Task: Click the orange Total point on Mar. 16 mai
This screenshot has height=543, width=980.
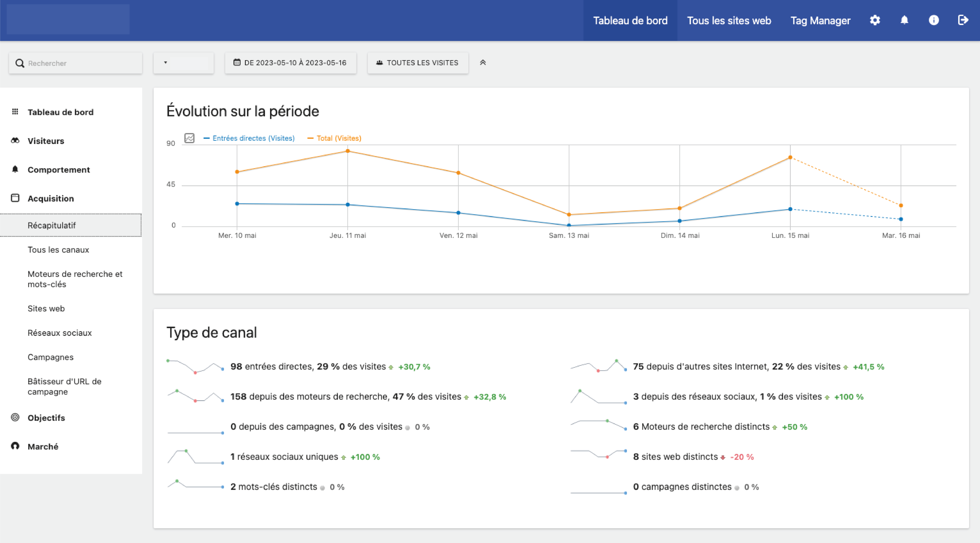Action: coord(901,206)
